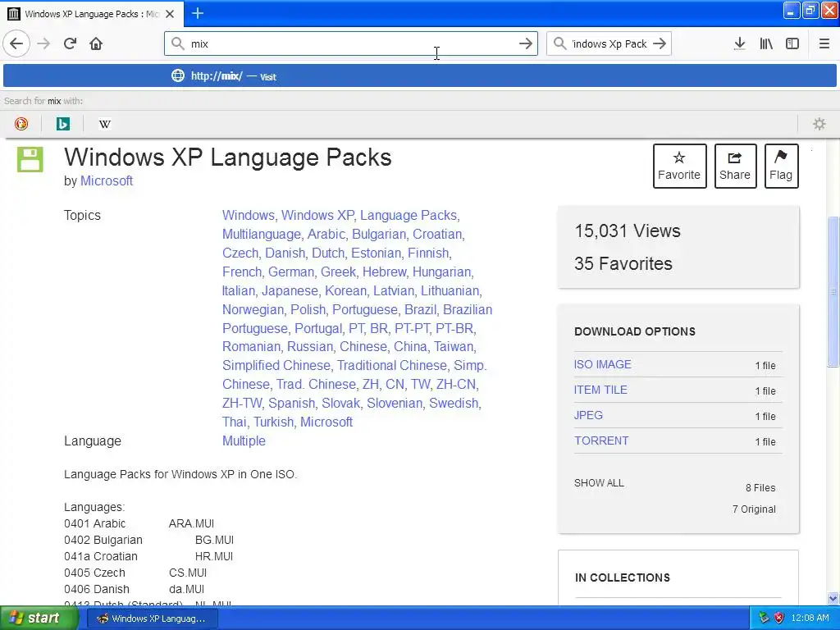Reload the current page

(x=70, y=43)
